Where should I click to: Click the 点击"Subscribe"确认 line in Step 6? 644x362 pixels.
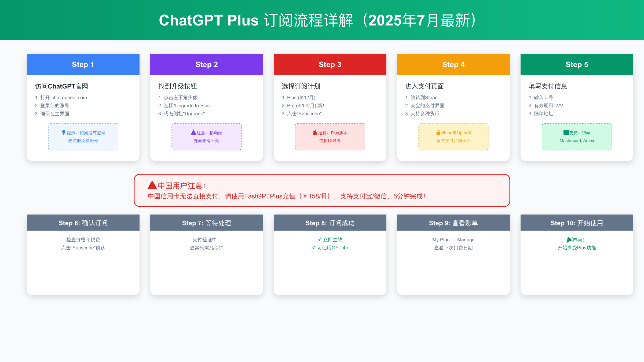click(x=83, y=248)
